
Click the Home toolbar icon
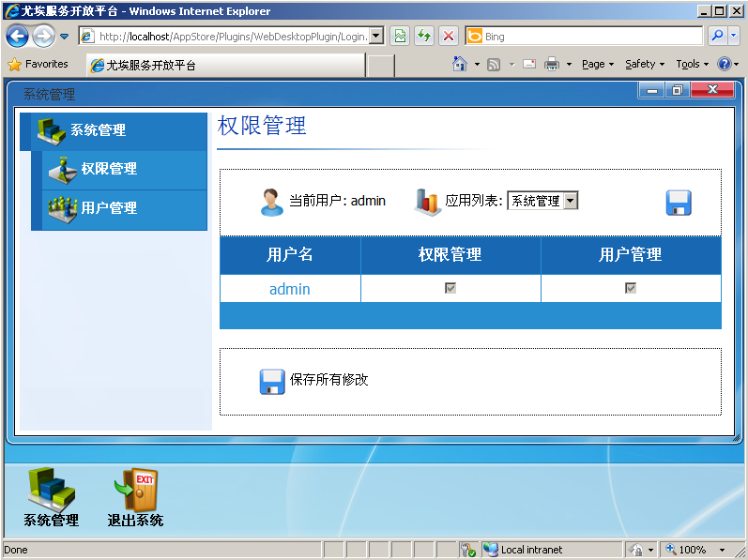460,64
